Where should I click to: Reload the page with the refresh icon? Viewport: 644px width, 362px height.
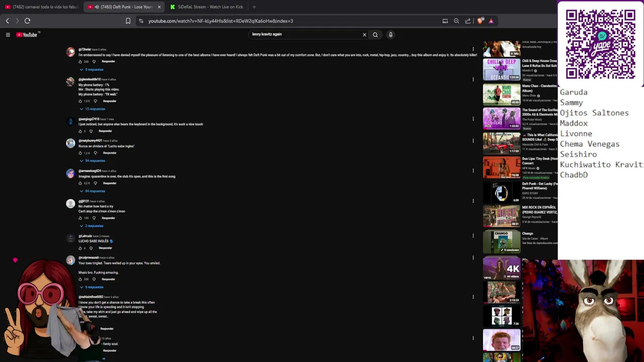tap(27, 21)
